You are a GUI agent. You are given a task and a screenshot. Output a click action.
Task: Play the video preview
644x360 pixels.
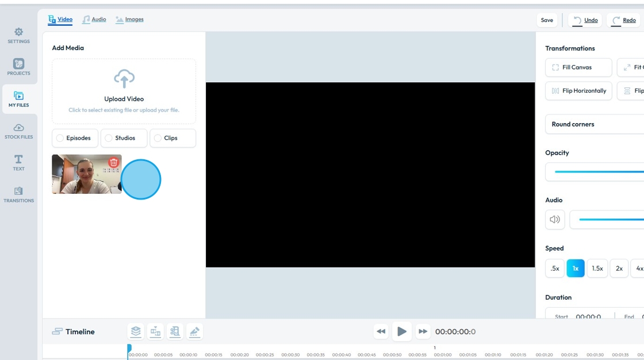tap(402, 331)
